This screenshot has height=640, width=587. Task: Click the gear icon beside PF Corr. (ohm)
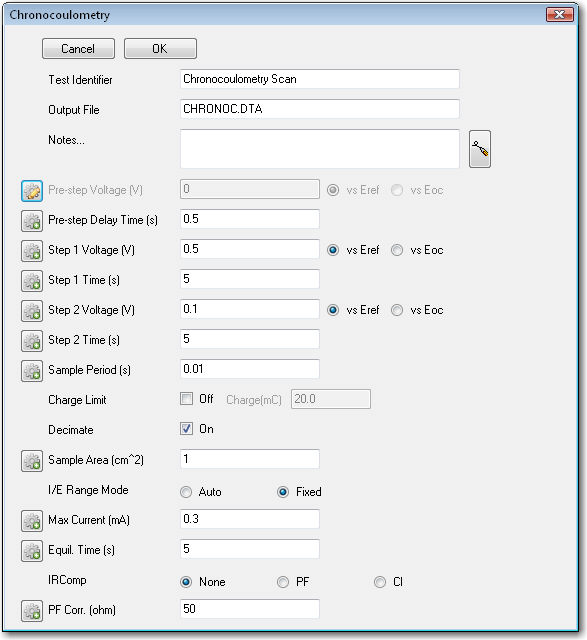pyautogui.click(x=32, y=611)
